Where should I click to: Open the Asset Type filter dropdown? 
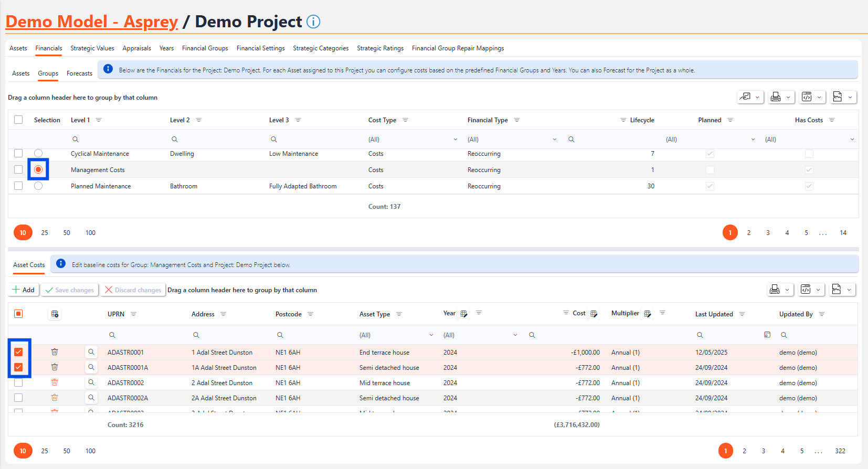click(431, 335)
